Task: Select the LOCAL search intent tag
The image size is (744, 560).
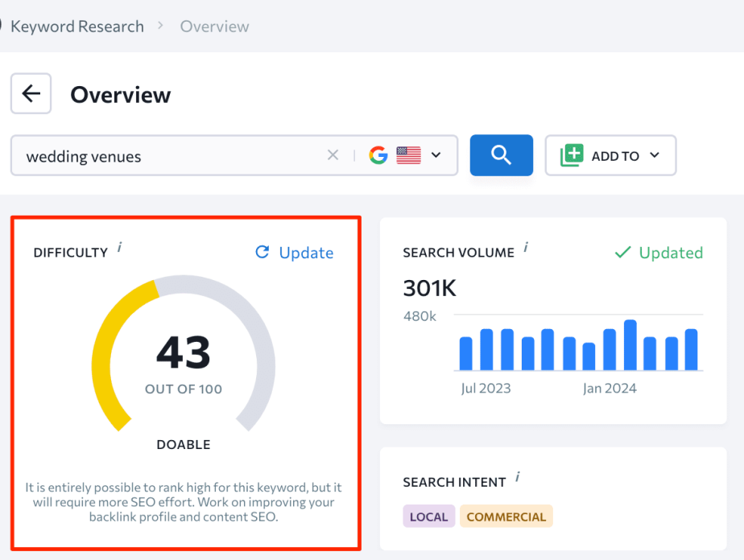Action: pos(428,516)
